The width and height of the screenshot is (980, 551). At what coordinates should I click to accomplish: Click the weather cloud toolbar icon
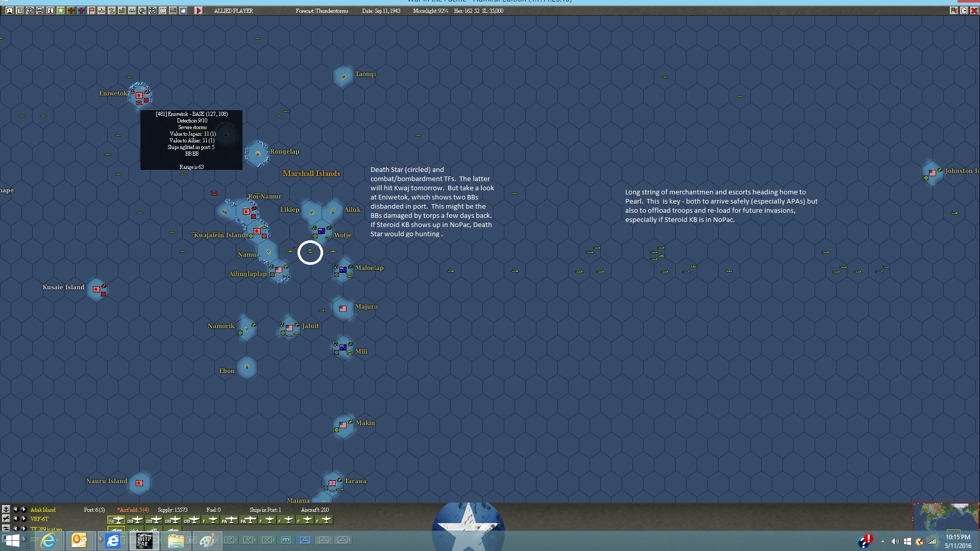(x=183, y=11)
